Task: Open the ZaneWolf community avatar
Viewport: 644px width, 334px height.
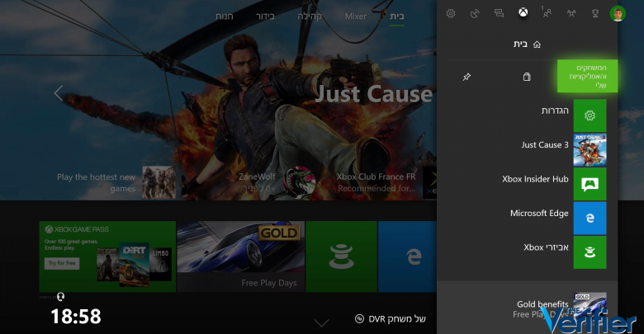Action: click(300, 182)
